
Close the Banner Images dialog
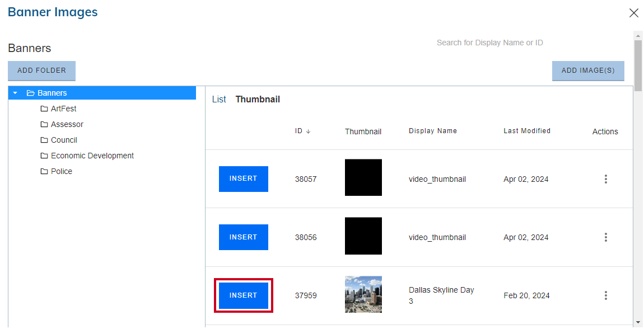(634, 13)
